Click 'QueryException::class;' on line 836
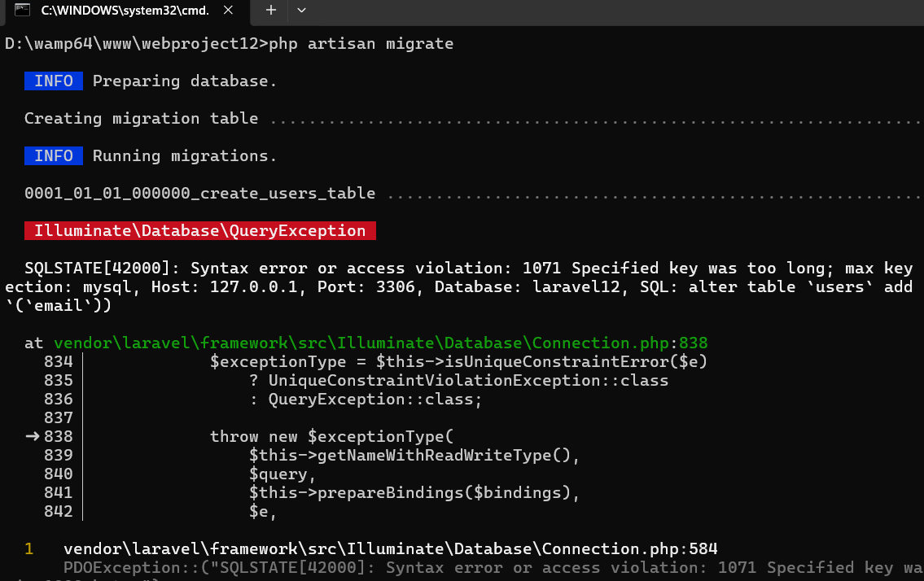This screenshot has width=924, height=581. 375,399
